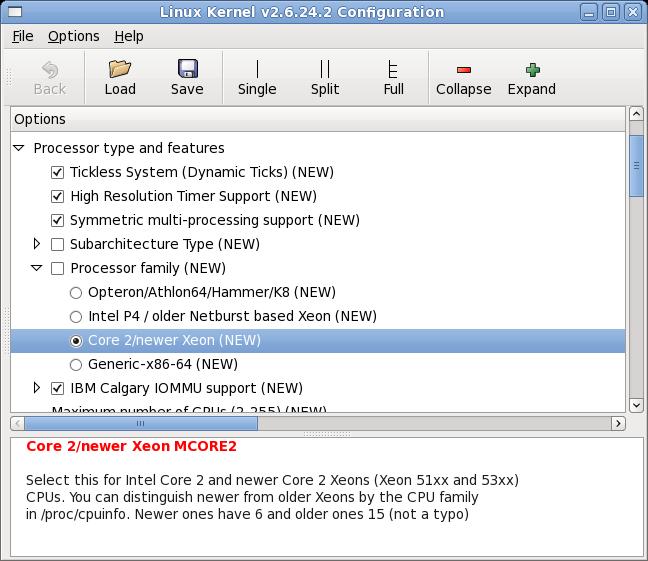Close the configuration window
The width and height of the screenshot is (648, 561).
pyautogui.click(x=633, y=12)
